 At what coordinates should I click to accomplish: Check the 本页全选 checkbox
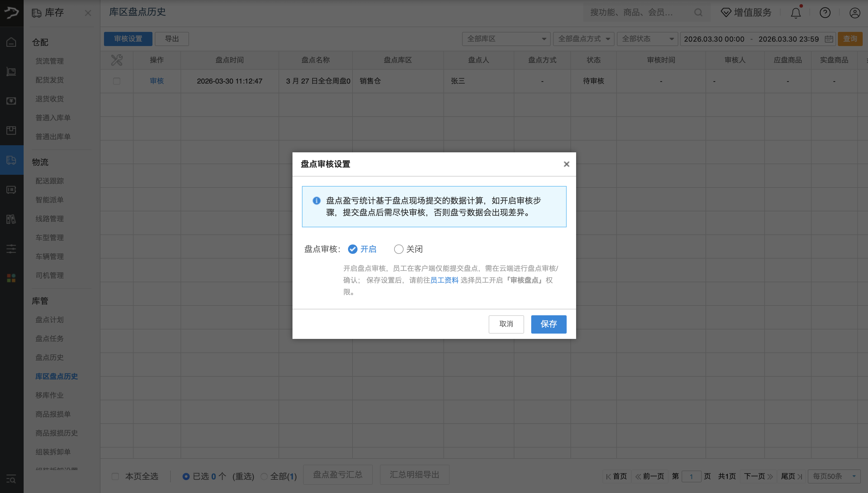coord(115,476)
